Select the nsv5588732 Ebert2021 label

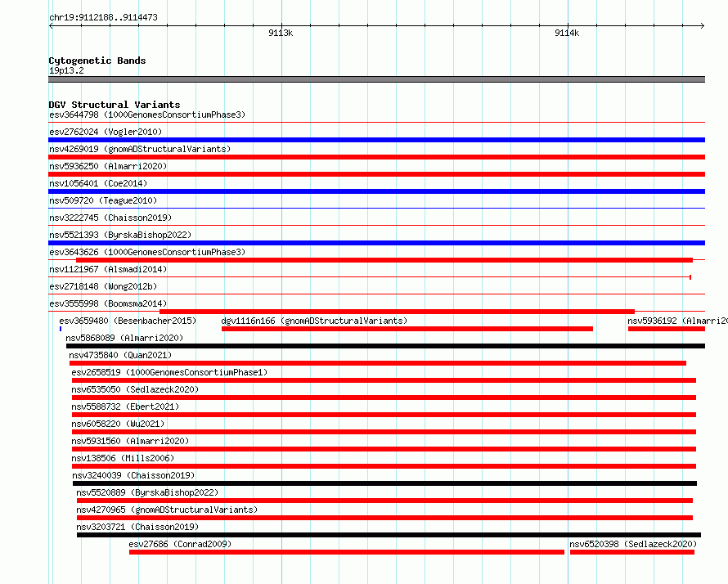coord(125,407)
